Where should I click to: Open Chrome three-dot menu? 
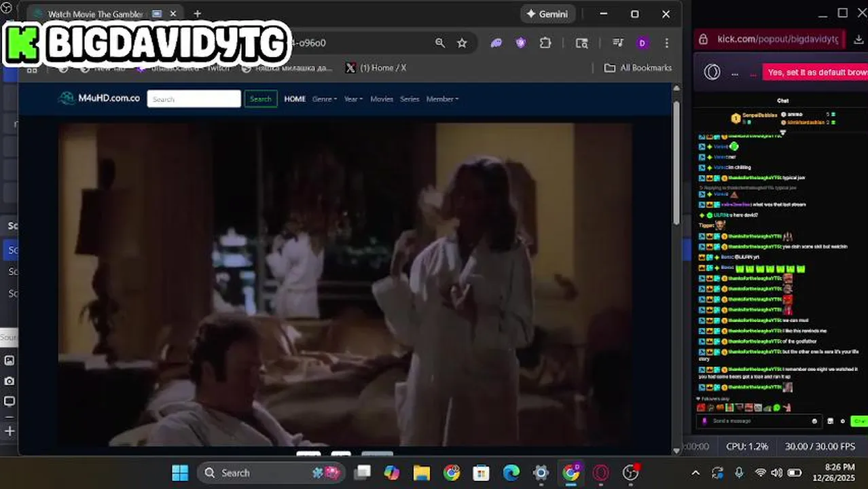(666, 43)
